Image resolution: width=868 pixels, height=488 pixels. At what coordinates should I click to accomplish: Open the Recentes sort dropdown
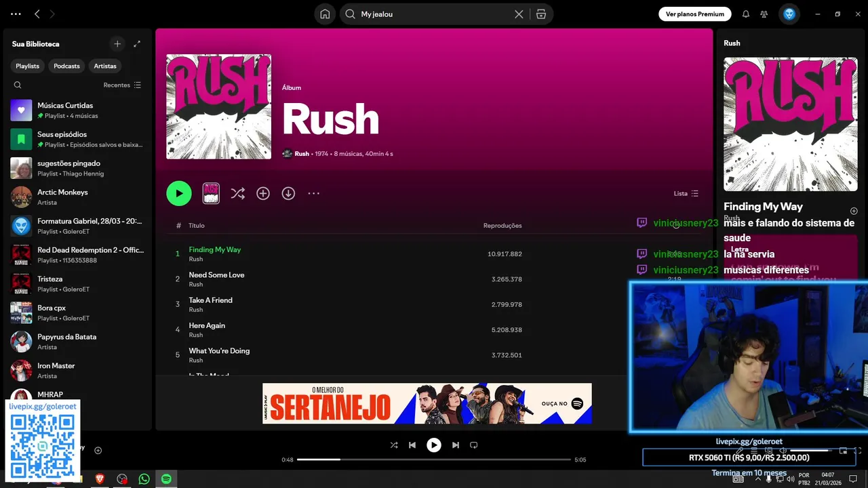click(122, 85)
